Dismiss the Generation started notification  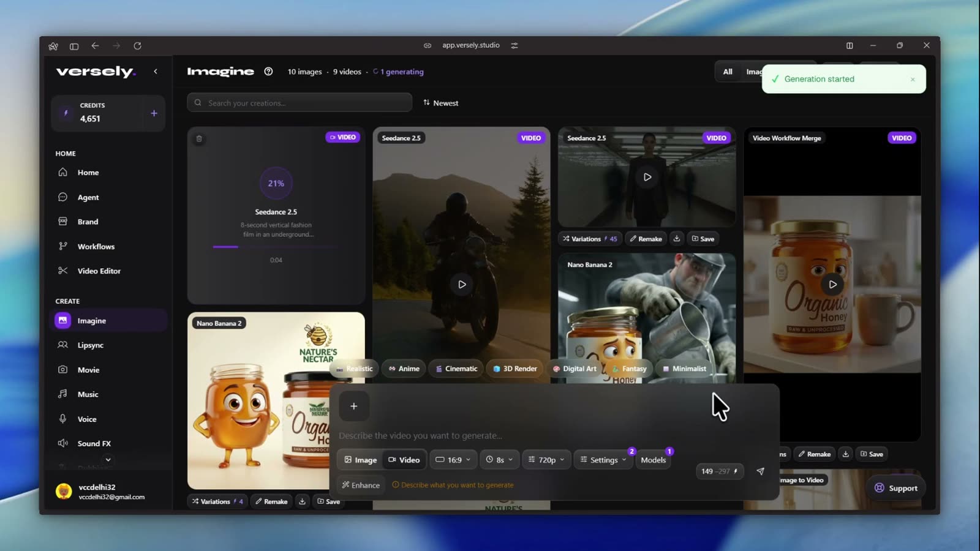[x=913, y=80]
